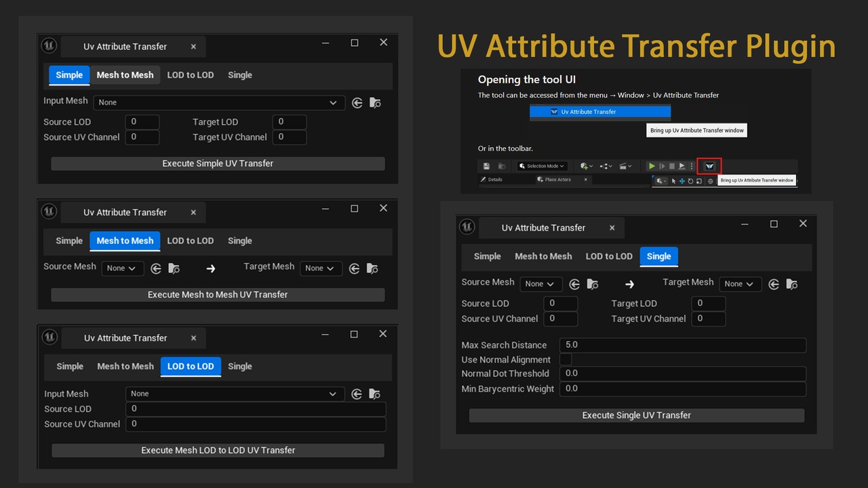Select the translate move tool in viewport toolbar
Image resolution: width=868 pixels, height=488 pixels.
pos(682,181)
